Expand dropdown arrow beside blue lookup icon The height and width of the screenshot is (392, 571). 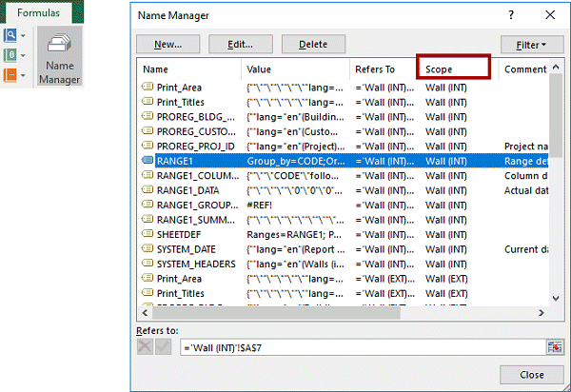click(x=22, y=36)
